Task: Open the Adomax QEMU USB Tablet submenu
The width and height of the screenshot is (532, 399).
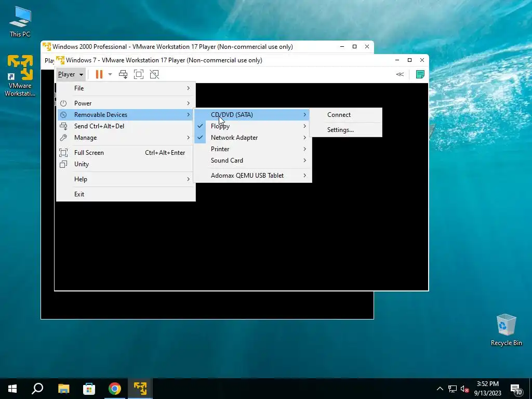Action: click(252, 176)
